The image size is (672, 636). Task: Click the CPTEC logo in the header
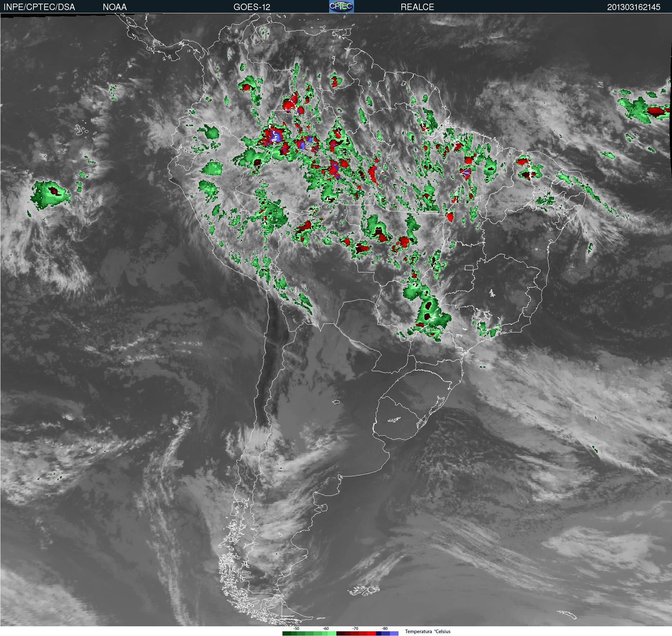[341, 6]
